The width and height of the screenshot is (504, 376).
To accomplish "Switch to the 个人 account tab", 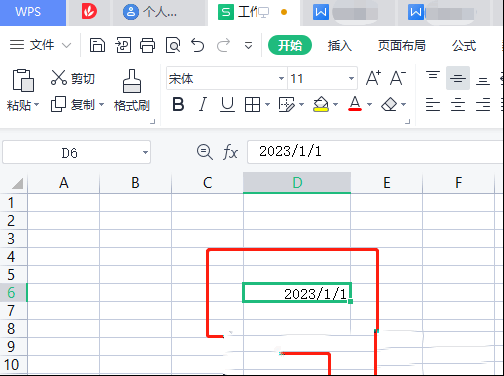I will click(x=158, y=12).
